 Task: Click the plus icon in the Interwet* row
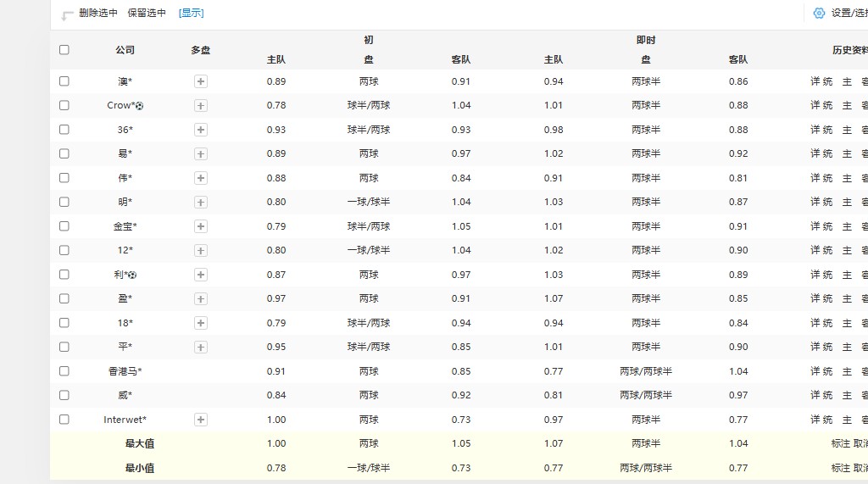[201, 420]
